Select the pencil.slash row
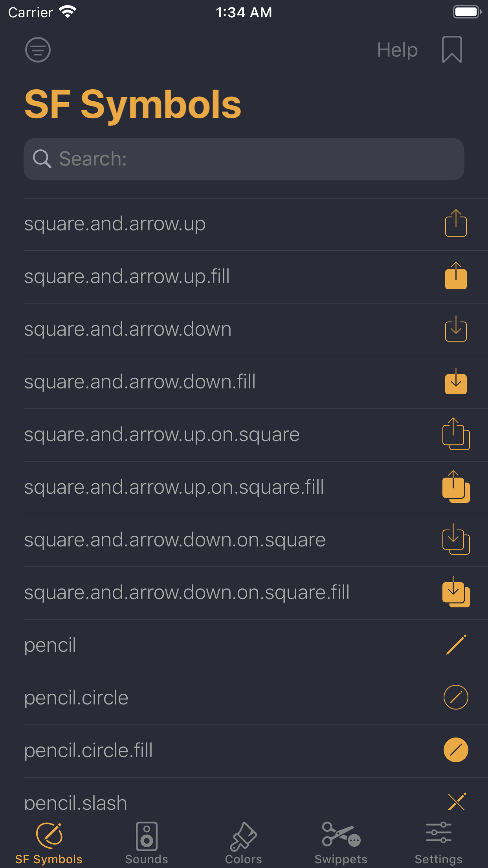Screen dimensions: 488x868 [75, 802]
